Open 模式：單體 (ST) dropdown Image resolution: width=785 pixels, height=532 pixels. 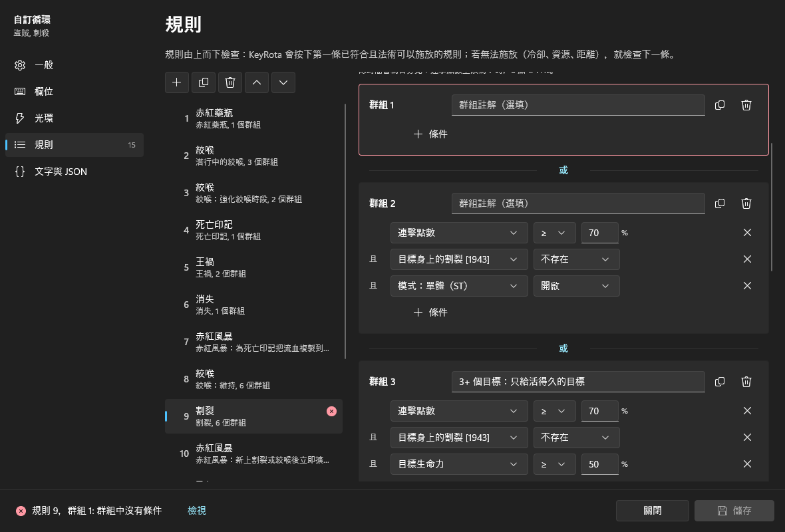point(459,286)
